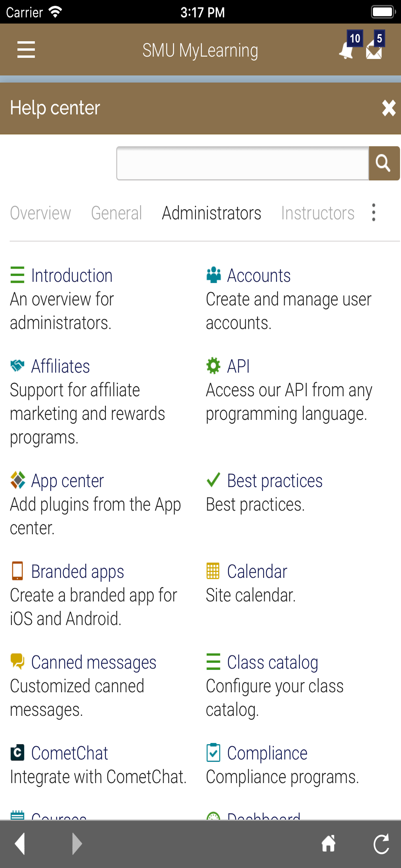Switch to the General tab

[117, 213]
